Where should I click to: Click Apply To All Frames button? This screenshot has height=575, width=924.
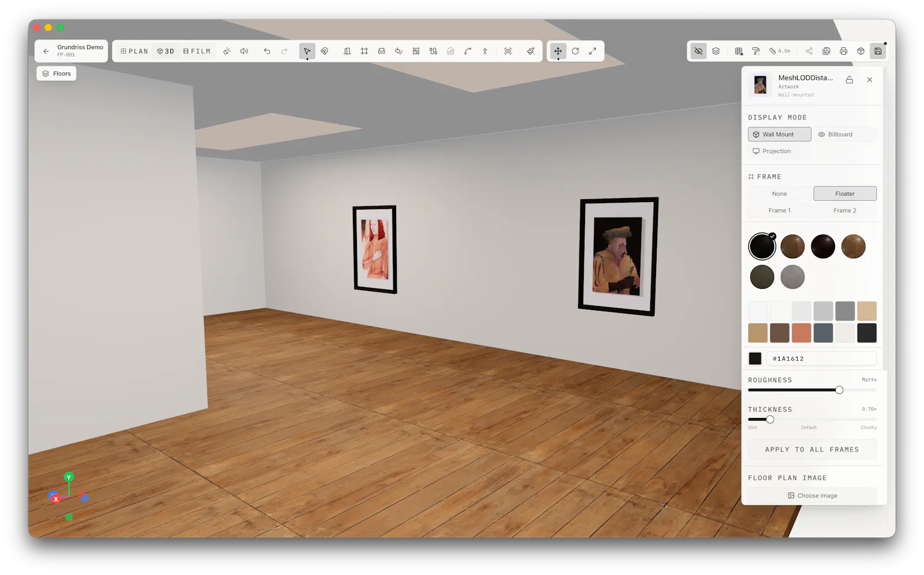pyautogui.click(x=813, y=450)
